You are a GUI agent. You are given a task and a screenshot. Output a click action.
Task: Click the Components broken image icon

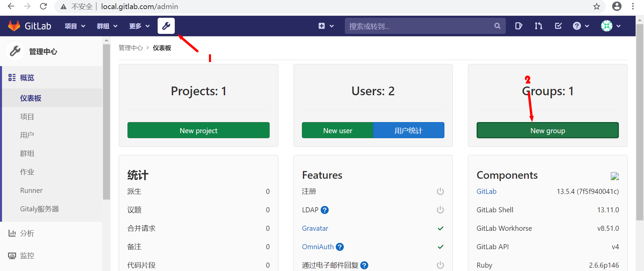click(615, 176)
